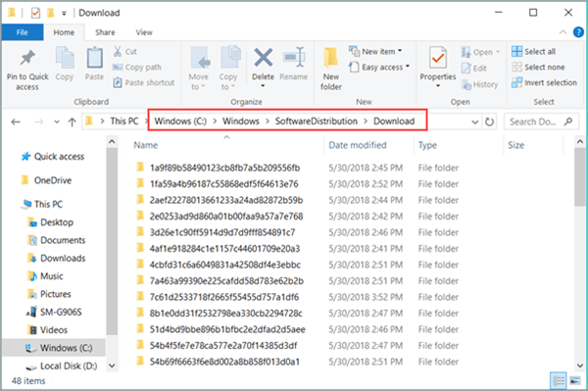Viewport: 588px width, 391px height.
Task: Open the New item dropdown
Action: point(375,51)
